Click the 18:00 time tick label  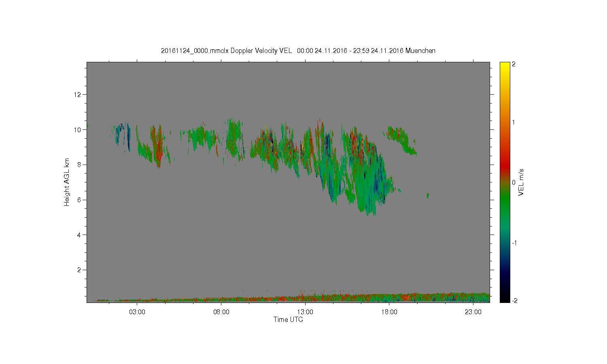tap(389, 312)
